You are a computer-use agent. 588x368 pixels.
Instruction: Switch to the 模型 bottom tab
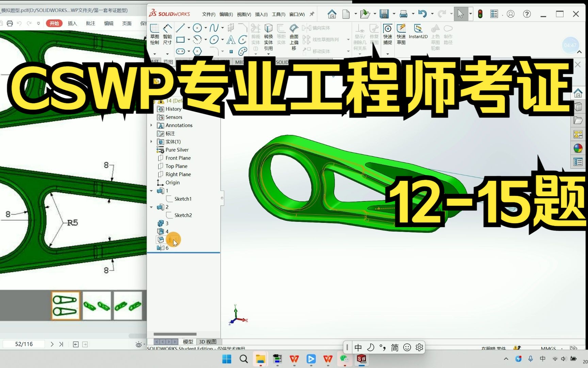(x=188, y=342)
